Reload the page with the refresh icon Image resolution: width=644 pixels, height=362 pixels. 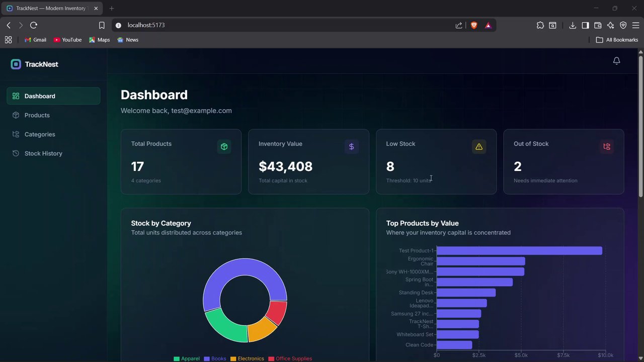[x=34, y=25]
